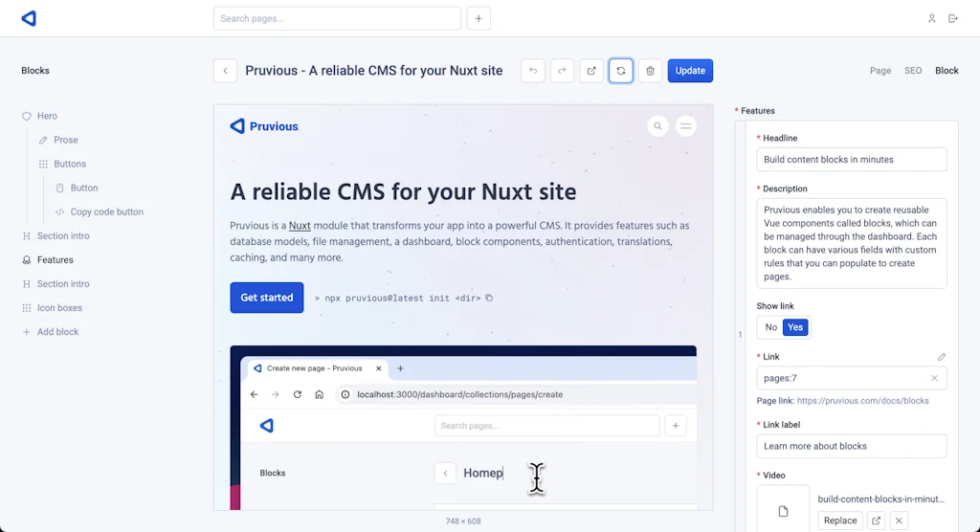Viewport: 980px width, 532px height.
Task: Click the logout icon
Action: coord(952,19)
